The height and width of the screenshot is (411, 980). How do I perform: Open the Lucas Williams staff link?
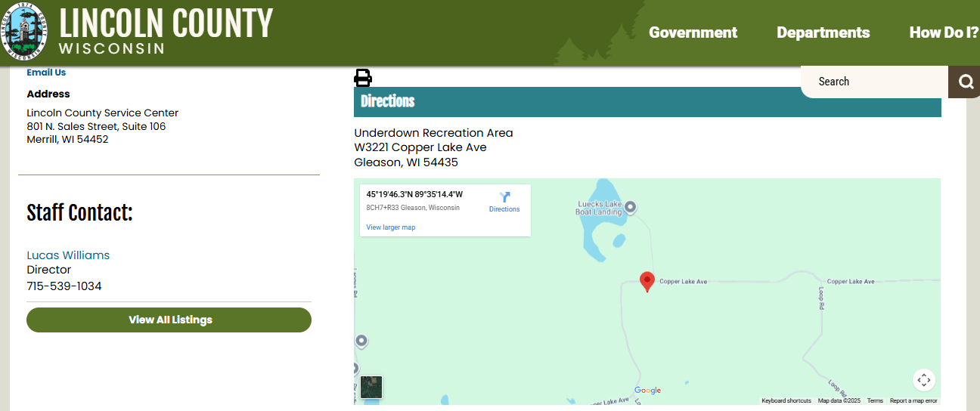68,255
